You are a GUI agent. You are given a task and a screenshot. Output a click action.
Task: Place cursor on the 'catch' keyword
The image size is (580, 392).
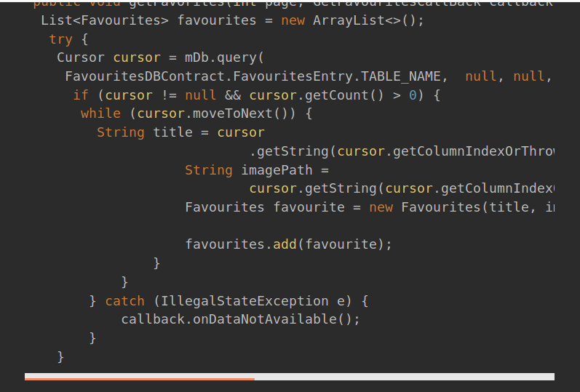pos(125,301)
